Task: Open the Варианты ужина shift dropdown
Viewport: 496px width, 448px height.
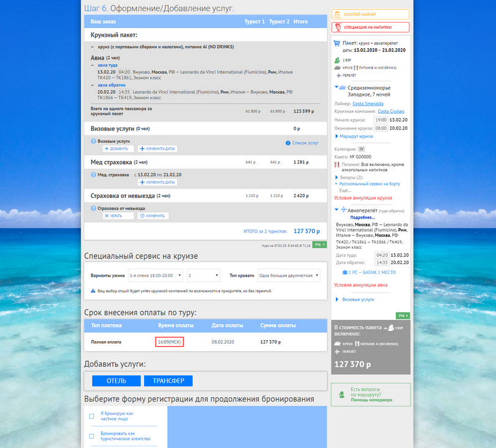Action: pyautogui.click(x=155, y=275)
